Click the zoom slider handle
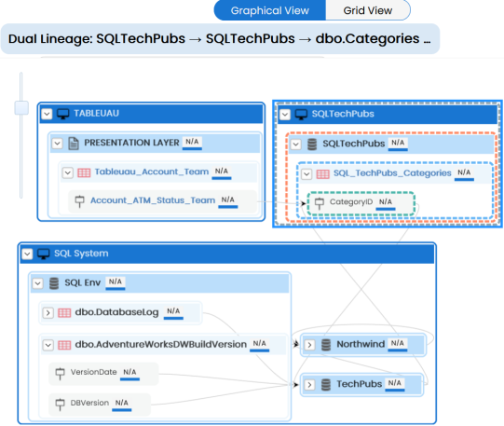This screenshot has height=426, width=504. coord(21,108)
